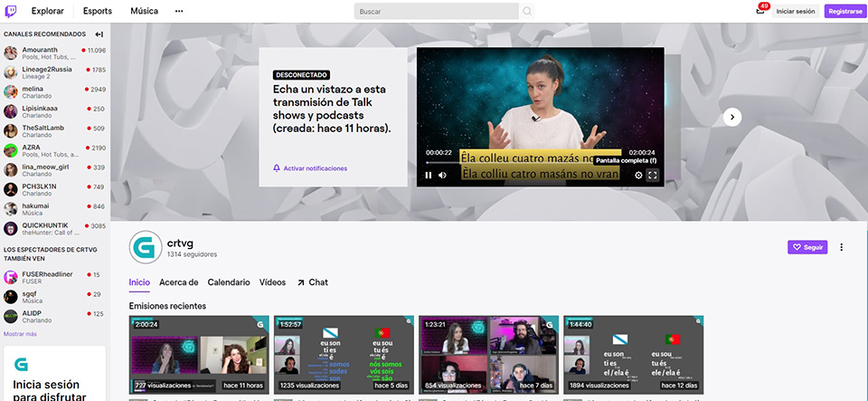Click Amouranth avatar in sidebar
The width and height of the screenshot is (868, 401).
point(11,53)
